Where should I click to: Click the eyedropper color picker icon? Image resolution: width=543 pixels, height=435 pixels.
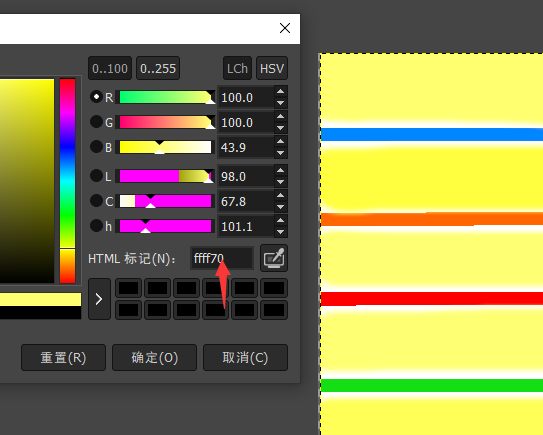point(274,258)
